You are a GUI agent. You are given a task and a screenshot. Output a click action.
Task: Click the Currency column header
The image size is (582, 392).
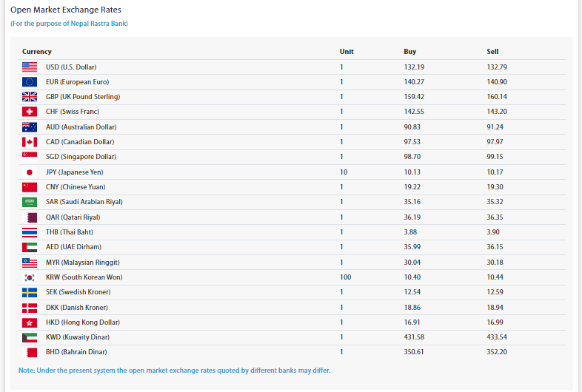pyautogui.click(x=37, y=52)
